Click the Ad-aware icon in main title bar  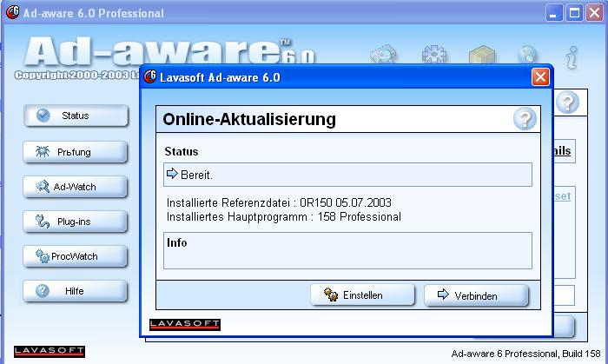point(12,12)
